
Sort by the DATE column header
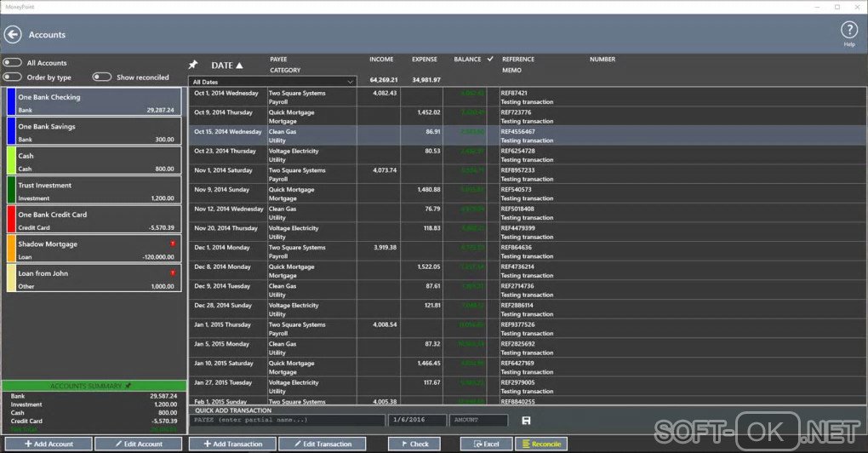(x=227, y=66)
